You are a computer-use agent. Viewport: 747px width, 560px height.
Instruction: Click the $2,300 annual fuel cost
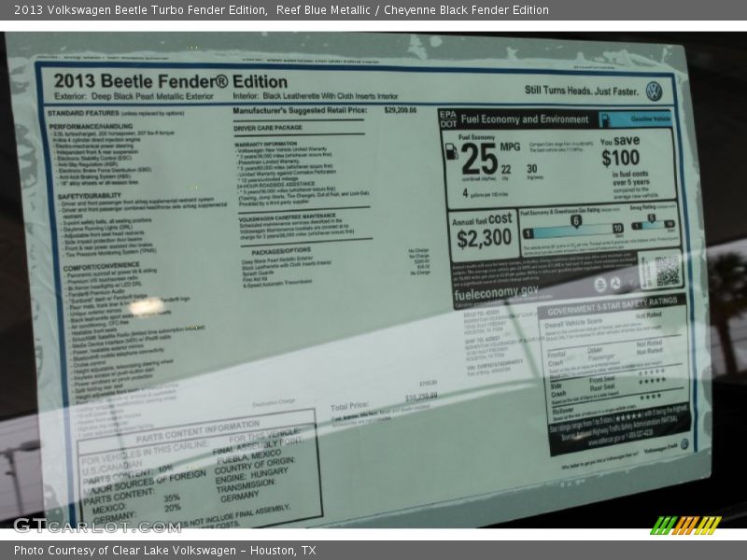click(x=484, y=238)
